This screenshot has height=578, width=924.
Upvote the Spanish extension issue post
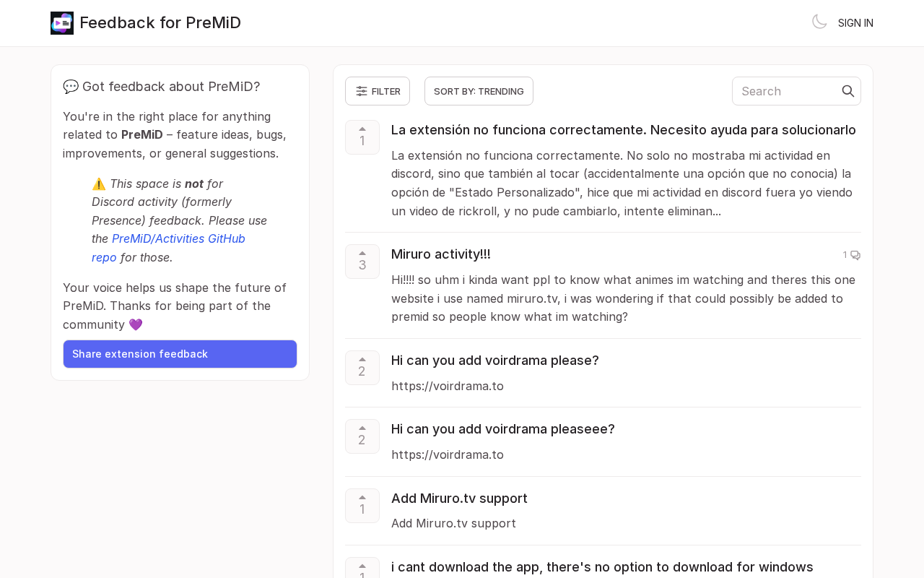pyautogui.click(x=362, y=137)
